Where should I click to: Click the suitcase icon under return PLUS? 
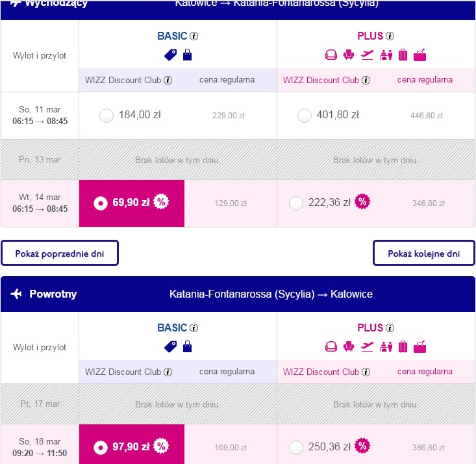tap(403, 347)
